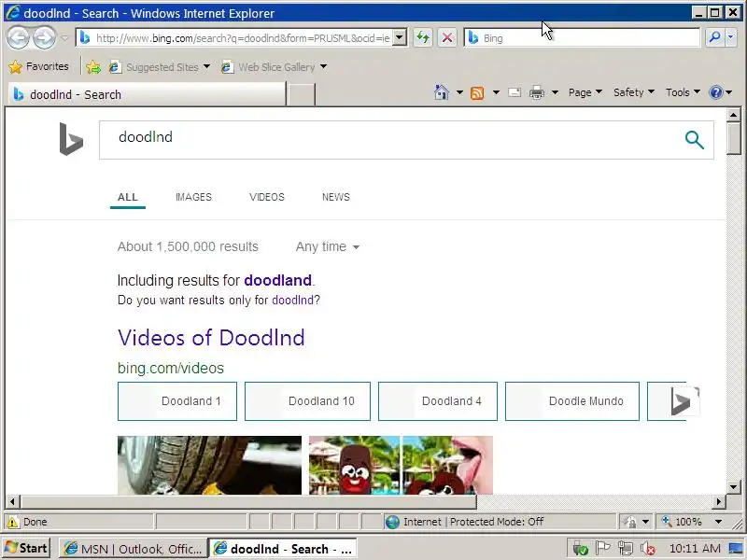Stop loading with the red X button
This screenshot has width=747, height=560.
pos(447,37)
